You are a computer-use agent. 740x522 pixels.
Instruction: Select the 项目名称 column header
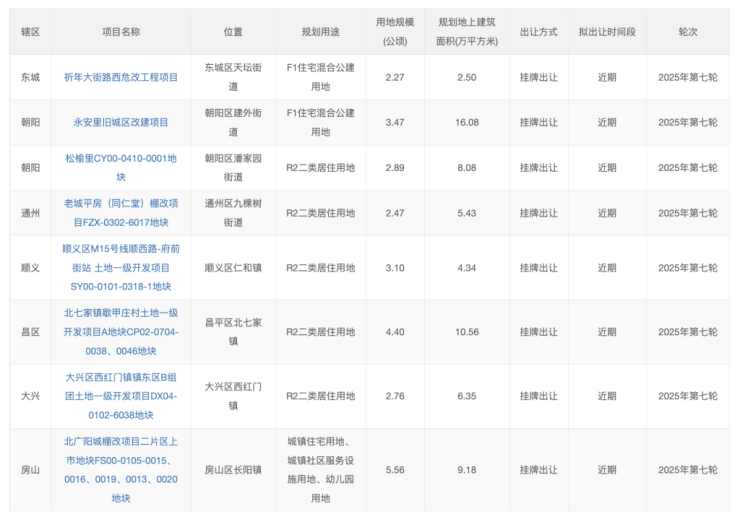[121, 31]
